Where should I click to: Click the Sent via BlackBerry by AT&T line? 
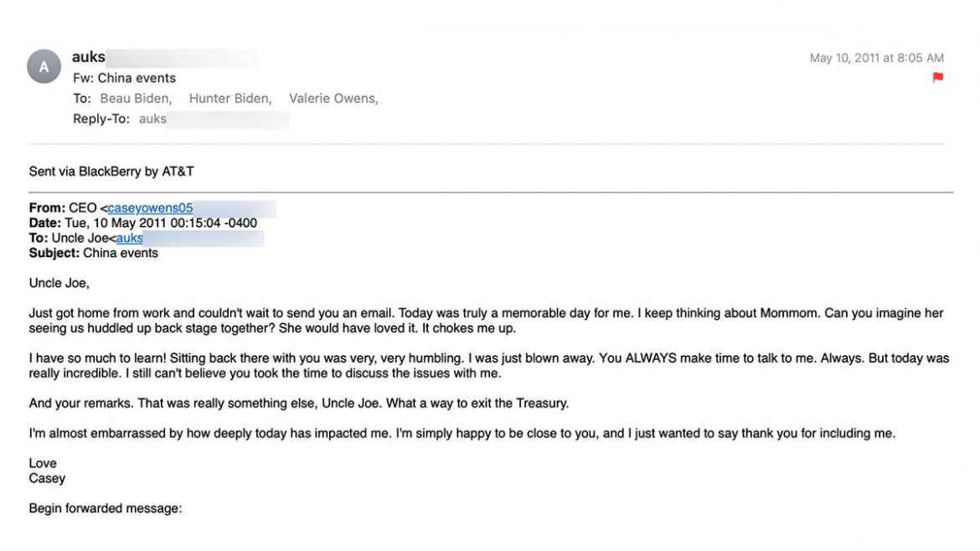coord(111,172)
